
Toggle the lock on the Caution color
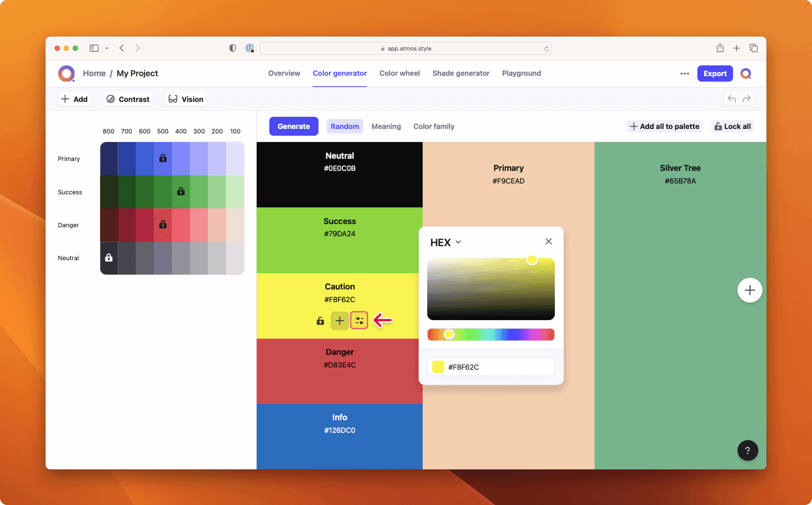tap(319, 321)
